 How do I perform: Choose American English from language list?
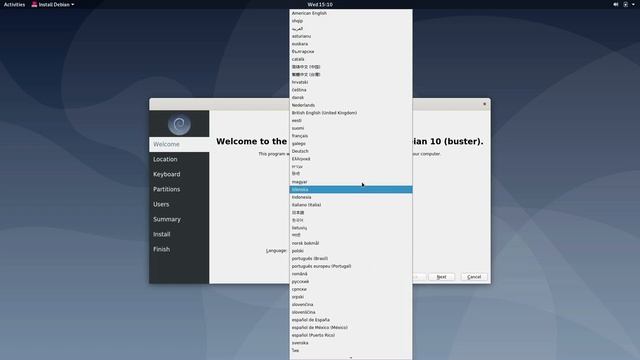click(x=351, y=13)
